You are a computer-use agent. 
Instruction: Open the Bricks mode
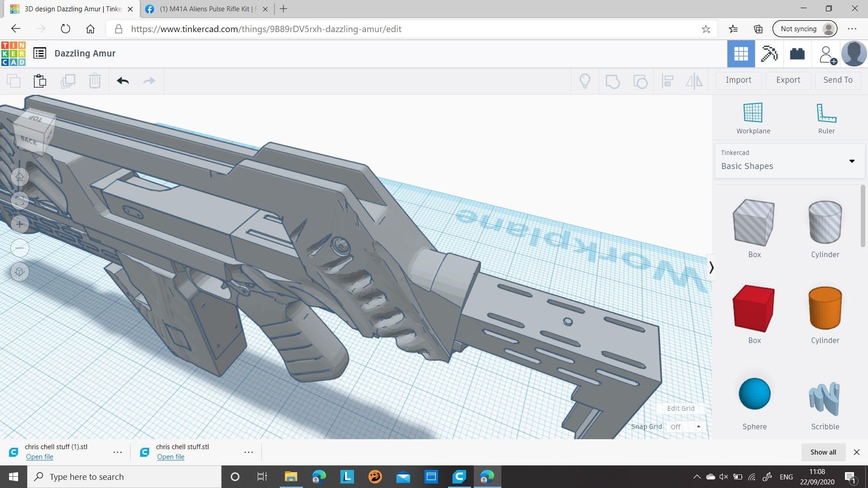point(797,54)
